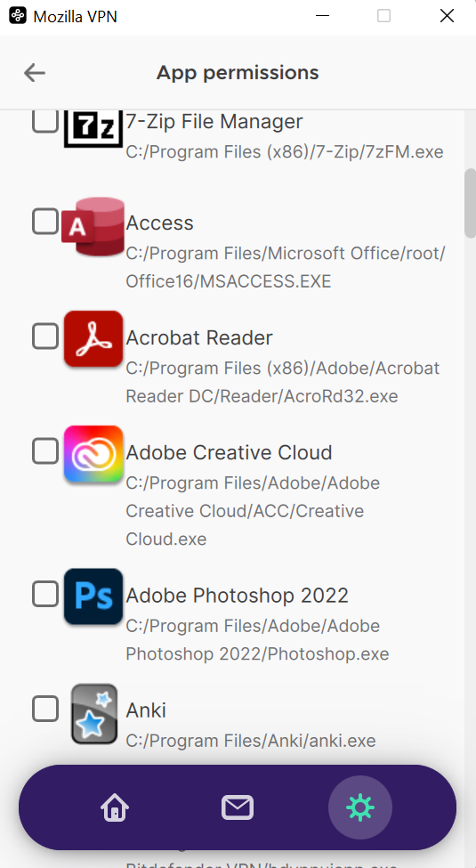Click the Photoshop 2022 app icon
Viewport: 476px width, 868px height.
[93, 596]
